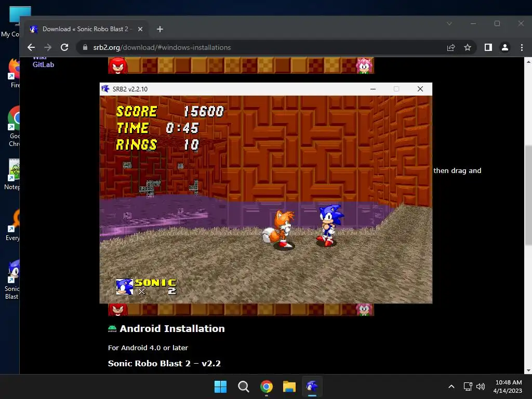Reload the srb2.org page
This screenshot has height=399, width=532.
64,47
